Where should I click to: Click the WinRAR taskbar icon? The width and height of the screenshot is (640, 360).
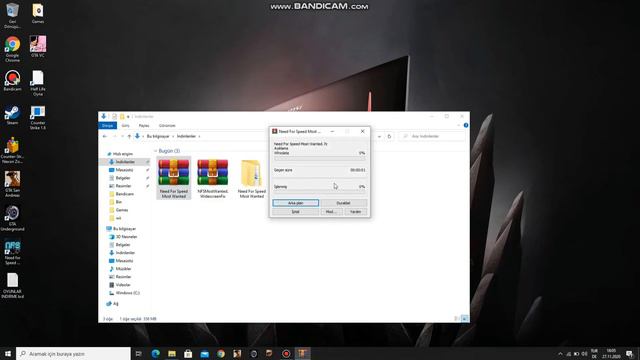point(302,353)
